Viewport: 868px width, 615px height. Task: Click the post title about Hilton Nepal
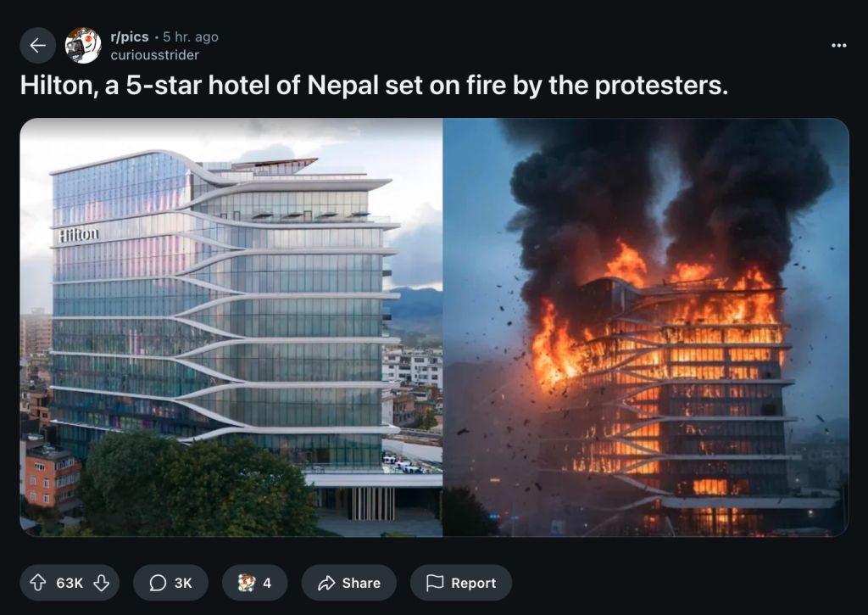(374, 86)
